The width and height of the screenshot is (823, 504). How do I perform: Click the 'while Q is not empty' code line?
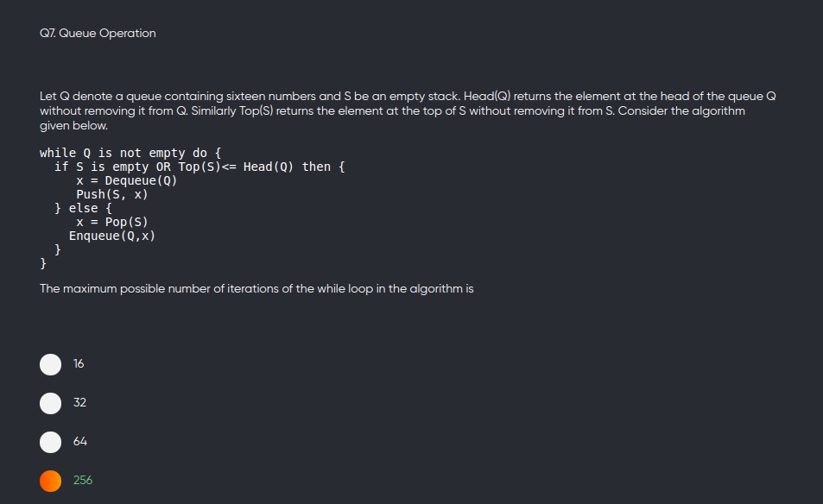tap(130, 153)
